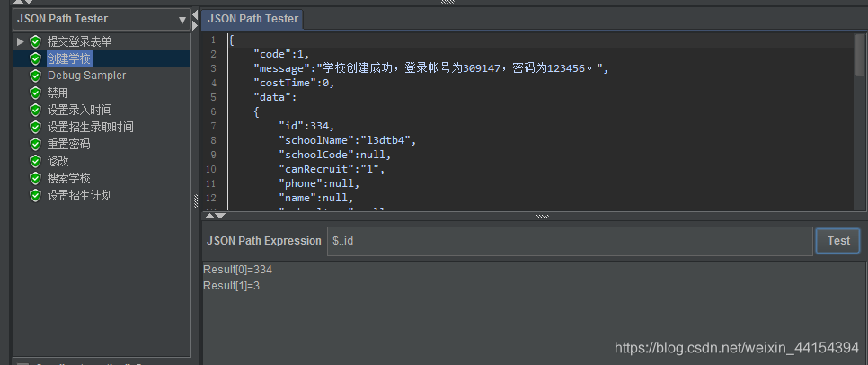
Task: Select the 修改 sampler result
Action: click(58, 162)
